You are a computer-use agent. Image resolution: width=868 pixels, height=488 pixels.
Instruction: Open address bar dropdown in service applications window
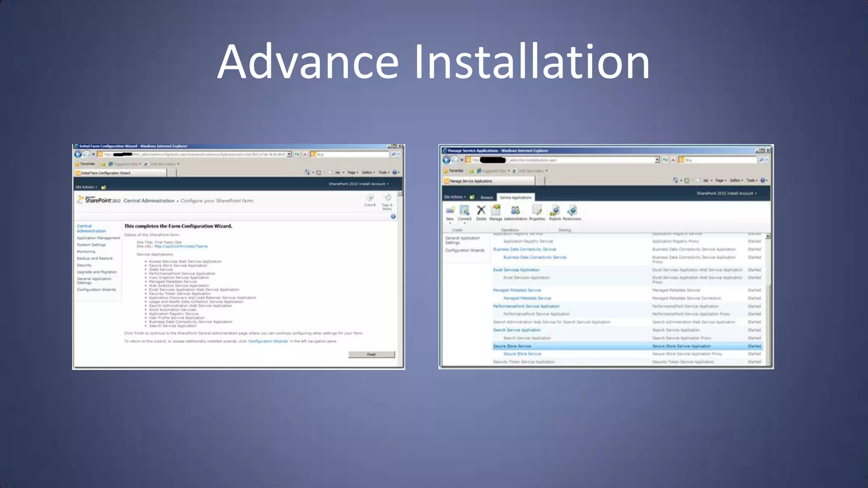657,160
